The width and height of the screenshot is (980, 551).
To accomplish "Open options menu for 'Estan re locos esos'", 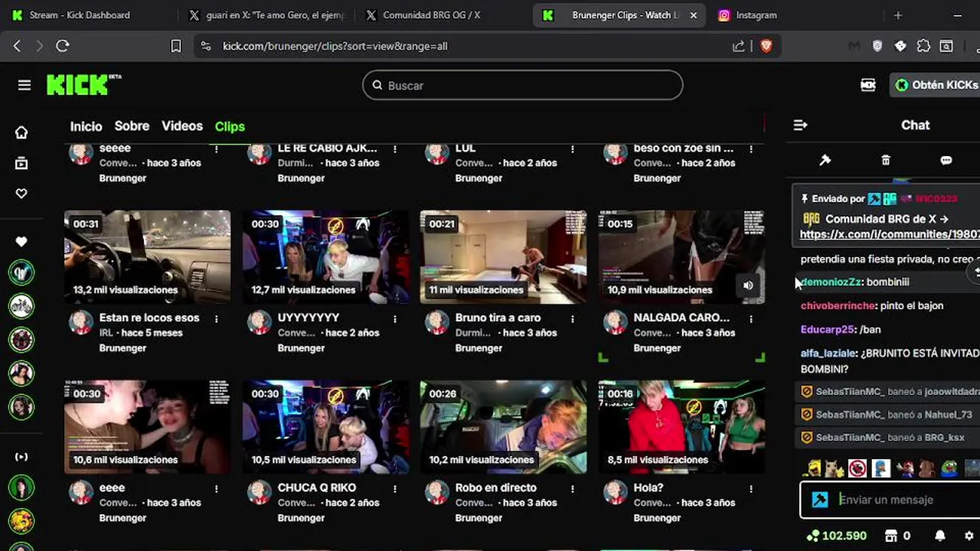I will 217,318.
